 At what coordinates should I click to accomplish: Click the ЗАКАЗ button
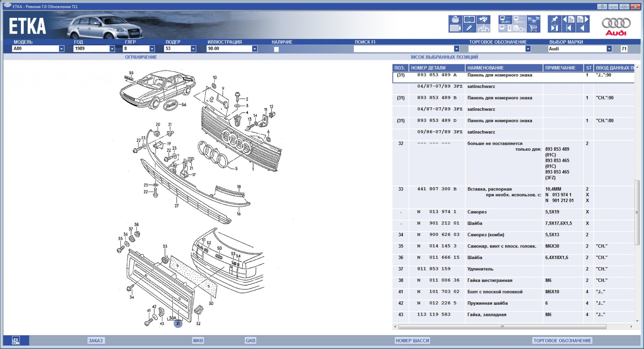pyautogui.click(x=96, y=340)
